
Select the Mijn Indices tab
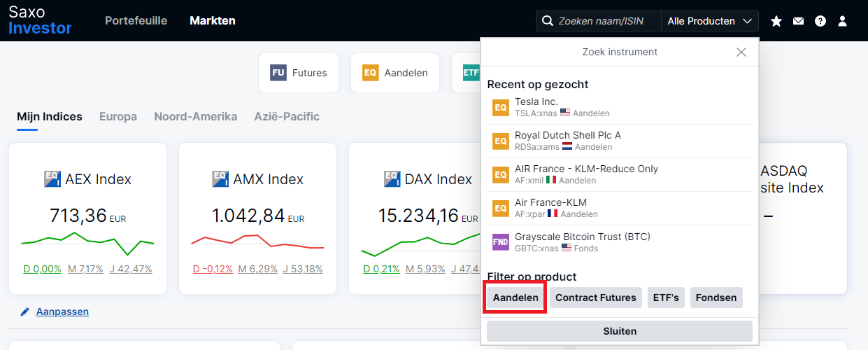click(x=50, y=117)
